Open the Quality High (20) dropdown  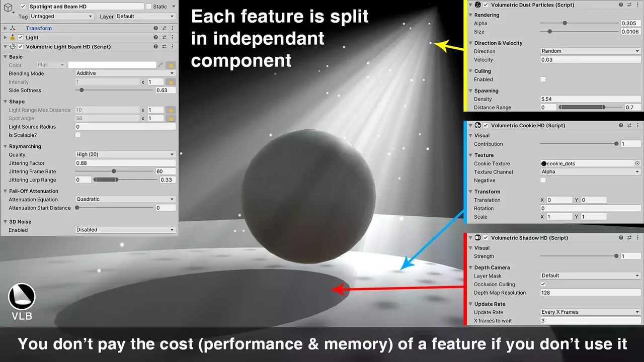pos(125,154)
